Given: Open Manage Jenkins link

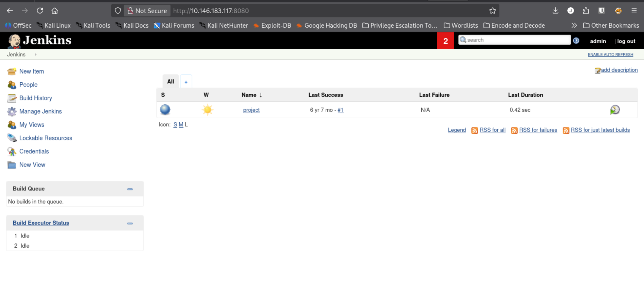Looking at the screenshot, I should 40,111.
